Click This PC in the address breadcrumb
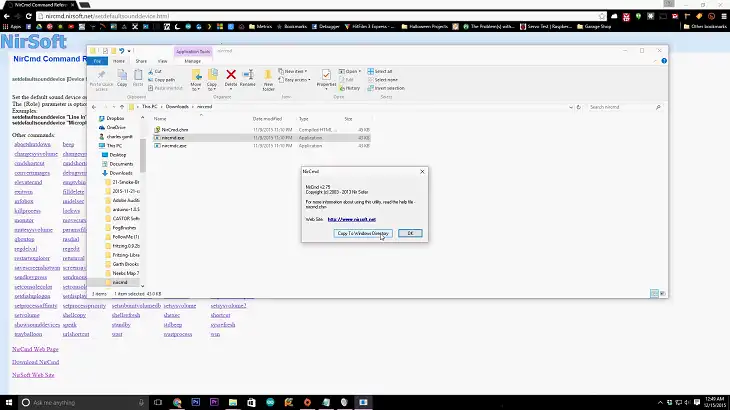730x410 pixels. point(149,107)
